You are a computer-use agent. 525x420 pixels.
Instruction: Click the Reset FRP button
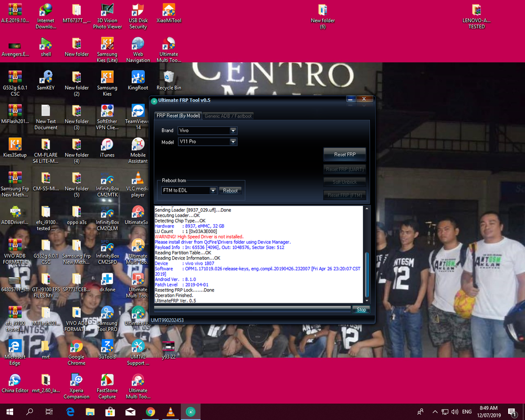pos(344,154)
